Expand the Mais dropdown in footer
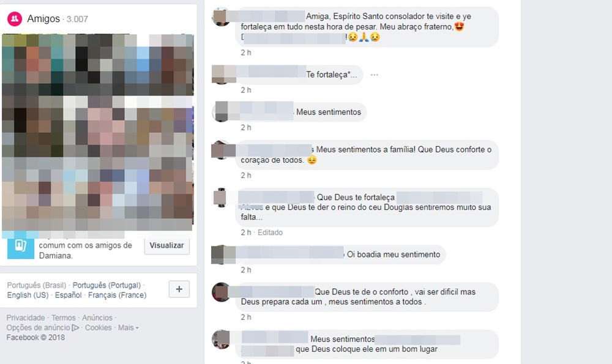The image size is (612, 364). [x=129, y=328]
